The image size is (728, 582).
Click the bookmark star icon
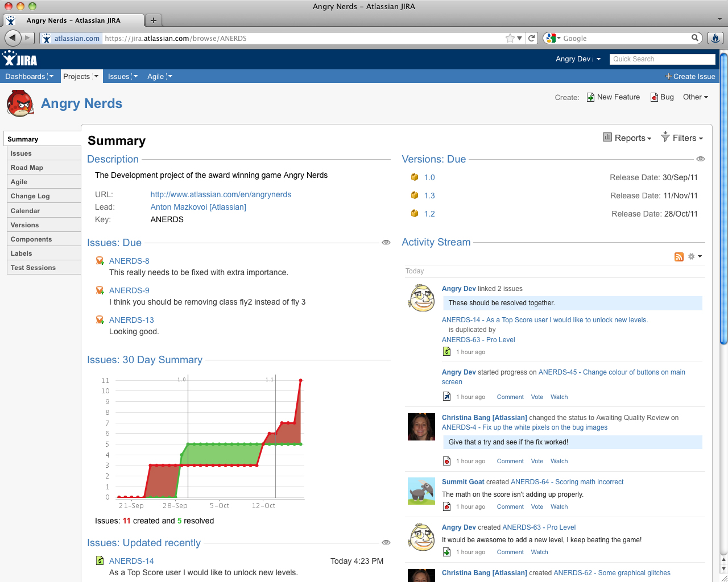point(510,38)
